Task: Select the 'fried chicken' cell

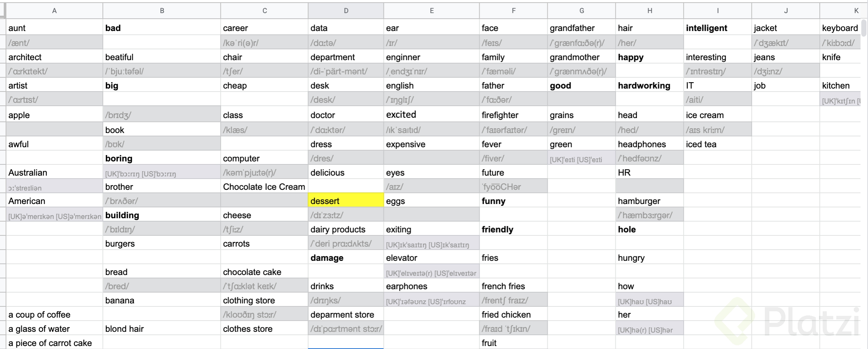Action: coord(513,314)
